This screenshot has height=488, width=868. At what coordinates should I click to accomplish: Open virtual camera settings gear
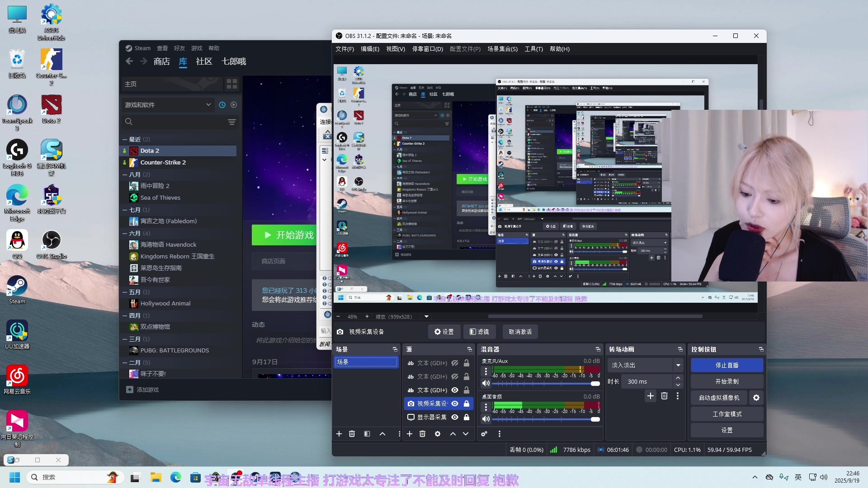(756, 398)
